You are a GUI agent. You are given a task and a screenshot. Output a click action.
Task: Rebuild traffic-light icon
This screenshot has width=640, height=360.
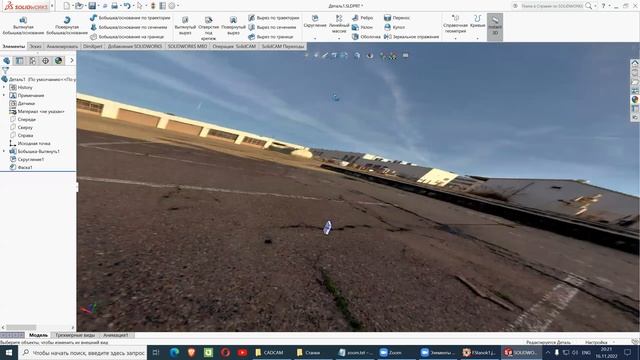[153, 6]
